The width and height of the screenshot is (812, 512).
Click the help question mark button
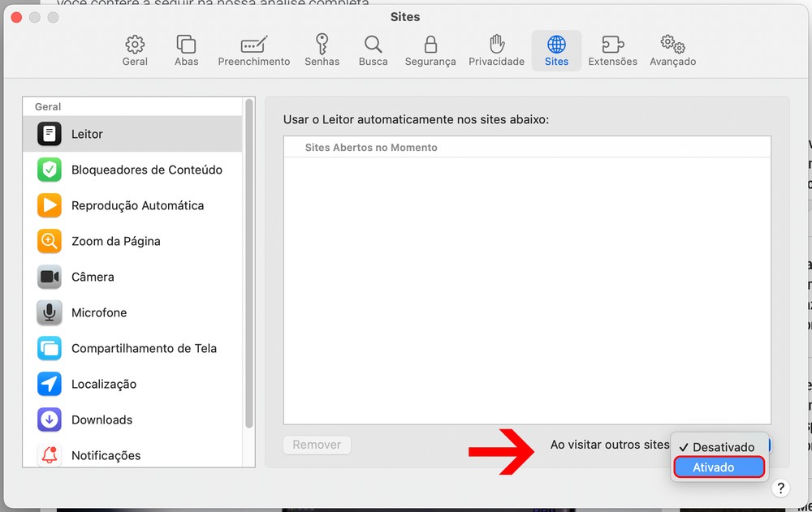(x=780, y=488)
